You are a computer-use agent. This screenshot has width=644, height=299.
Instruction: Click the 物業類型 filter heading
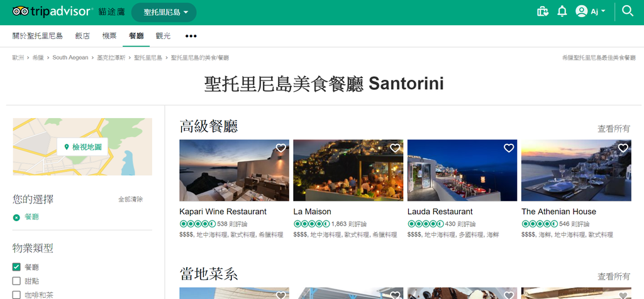pyautogui.click(x=33, y=248)
